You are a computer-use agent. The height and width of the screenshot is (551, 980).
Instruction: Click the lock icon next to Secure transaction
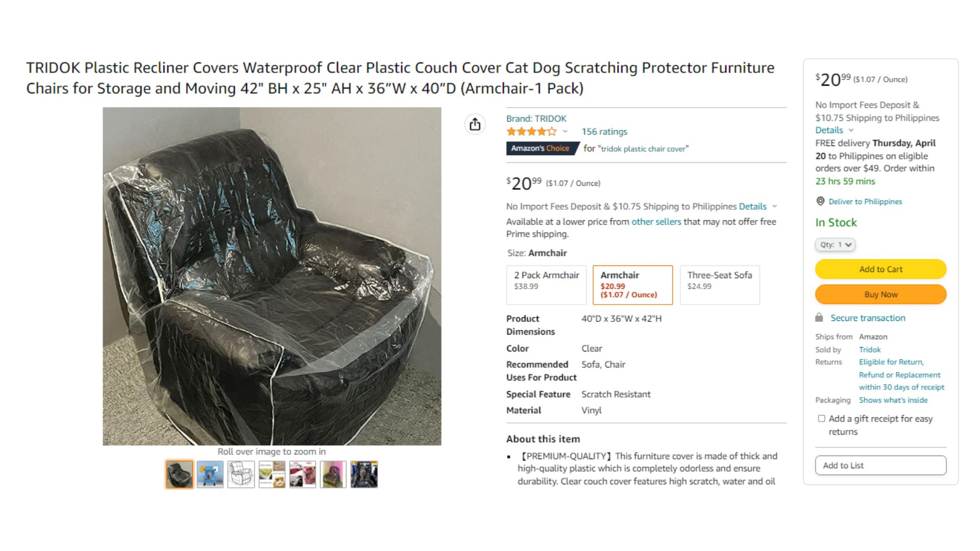tap(819, 317)
